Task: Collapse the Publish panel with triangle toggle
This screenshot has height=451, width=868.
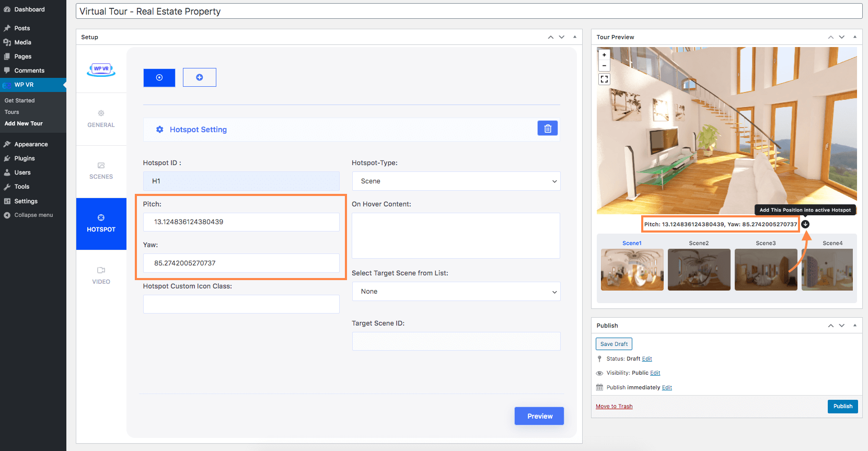Action: point(854,326)
